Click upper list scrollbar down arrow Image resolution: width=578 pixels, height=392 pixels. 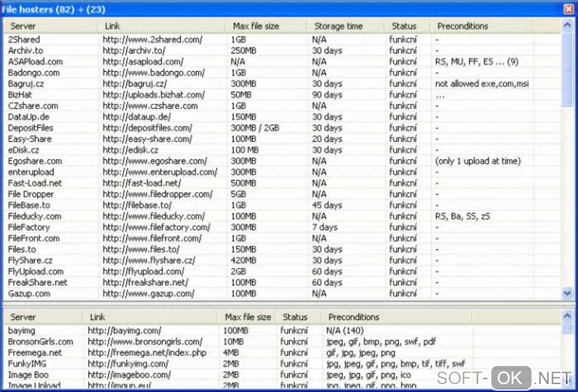pos(567,293)
